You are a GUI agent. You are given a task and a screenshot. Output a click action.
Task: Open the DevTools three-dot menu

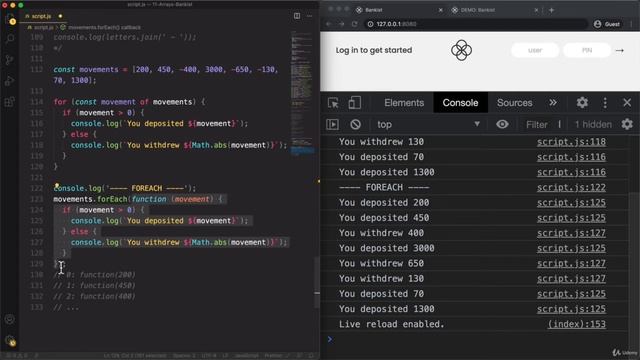pyautogui.click(x=605, y=103)
